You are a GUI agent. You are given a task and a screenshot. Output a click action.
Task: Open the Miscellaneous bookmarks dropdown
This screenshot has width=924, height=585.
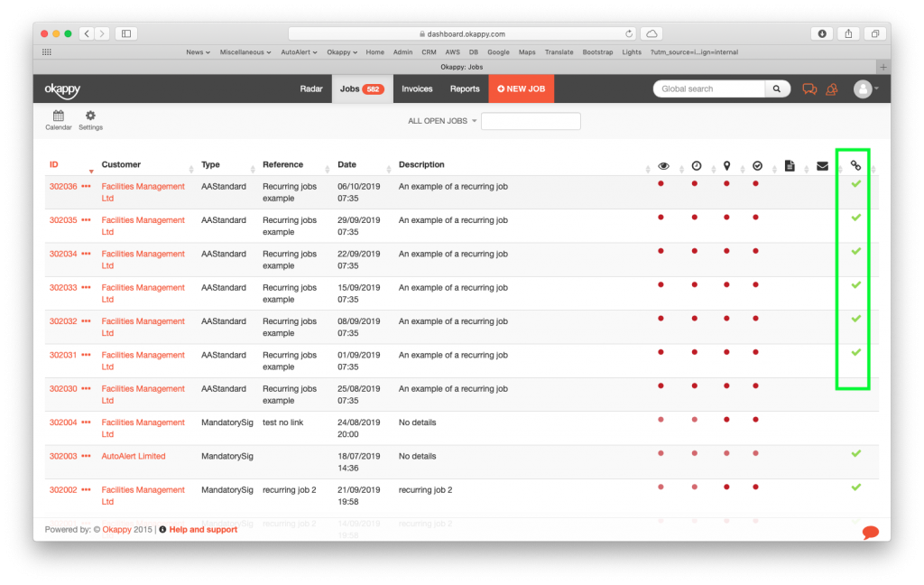tap(245, 51)
